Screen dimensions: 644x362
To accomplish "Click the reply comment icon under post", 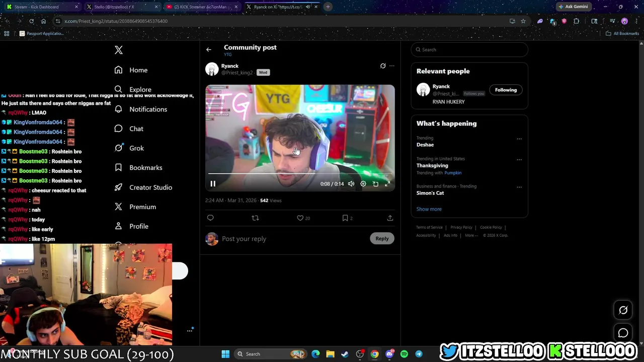I will pos(210,218).
